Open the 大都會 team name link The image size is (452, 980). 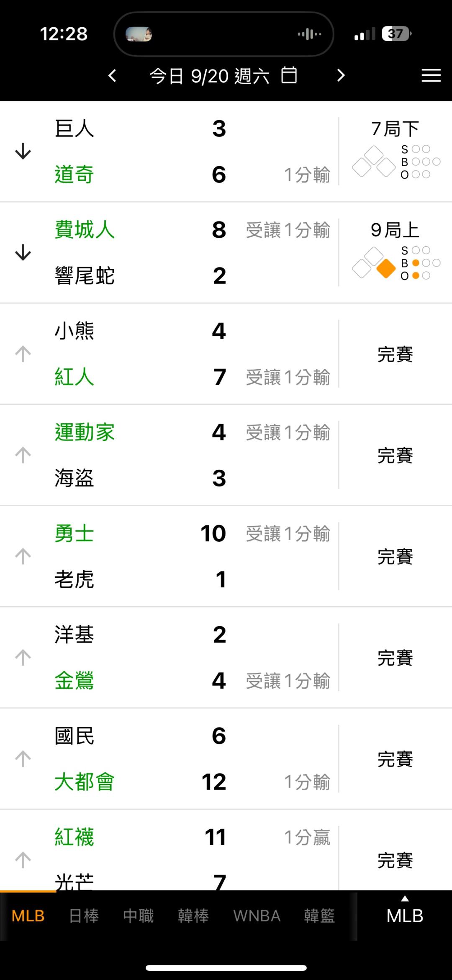pyautogui.click(x=85, y=782)
